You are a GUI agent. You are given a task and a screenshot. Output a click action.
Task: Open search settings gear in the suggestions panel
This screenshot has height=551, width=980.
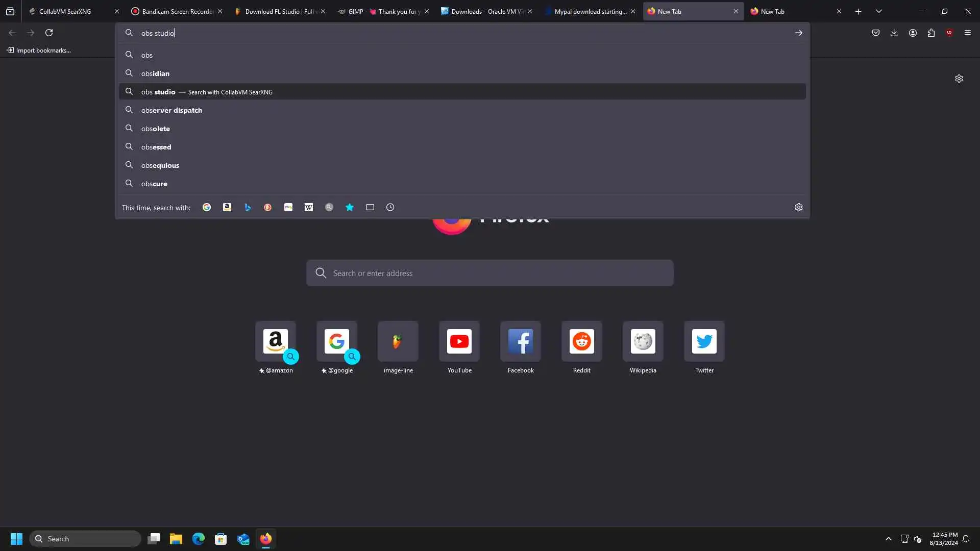pos(799,207)
